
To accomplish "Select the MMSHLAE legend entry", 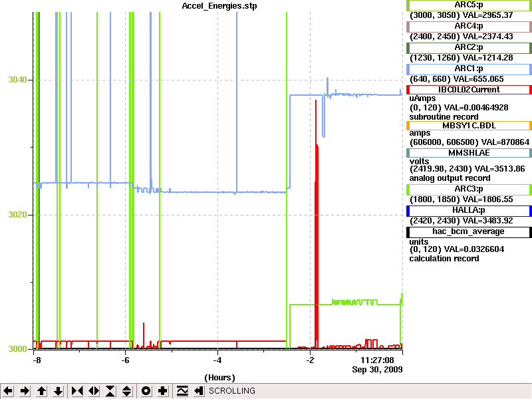I will pos(469,153).
